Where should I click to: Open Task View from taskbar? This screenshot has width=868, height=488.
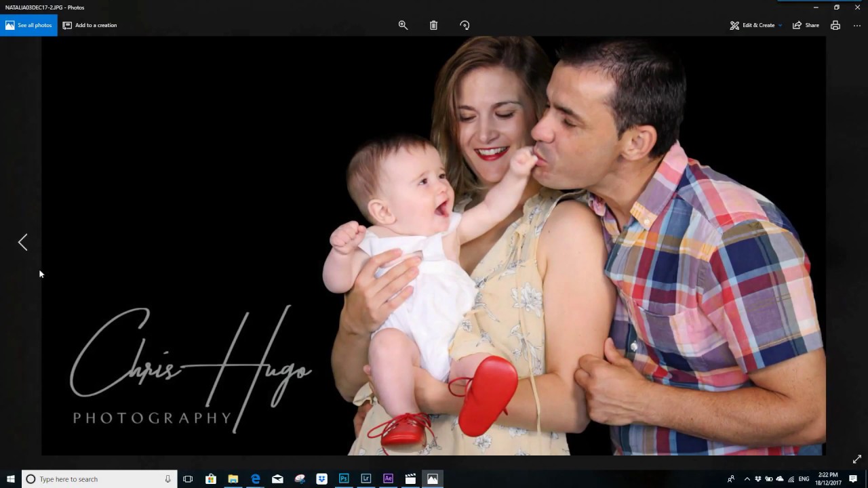coord(188,479)
